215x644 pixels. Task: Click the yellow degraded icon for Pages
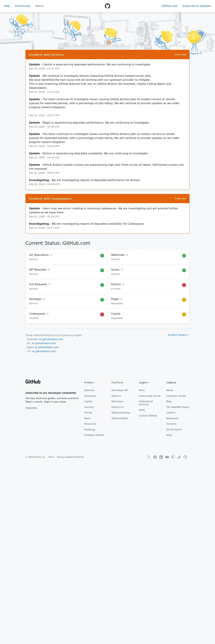pyautogui.click(x=184, y=300)
